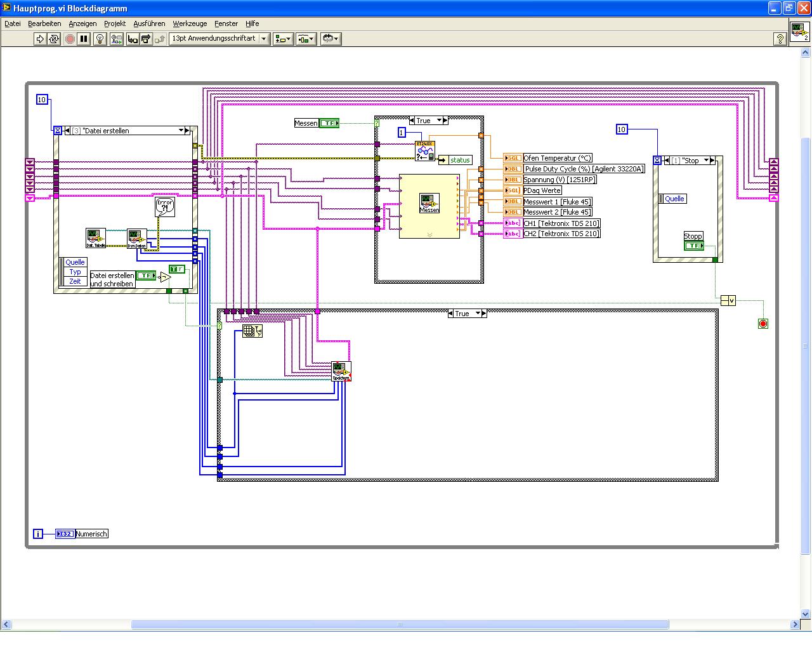Open the Ausführen menu
The width and height of the screenshot is (812, 650).
(x=149, y=23)
